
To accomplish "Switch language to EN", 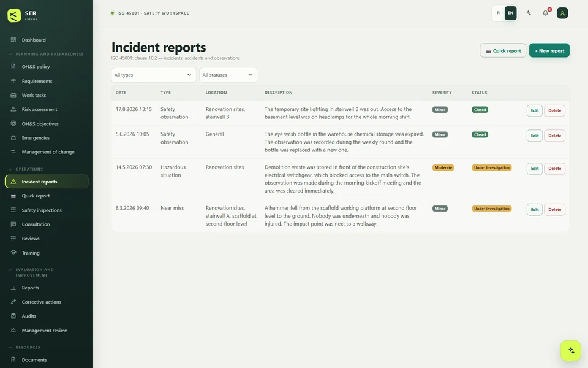I will tap(510, 13).
